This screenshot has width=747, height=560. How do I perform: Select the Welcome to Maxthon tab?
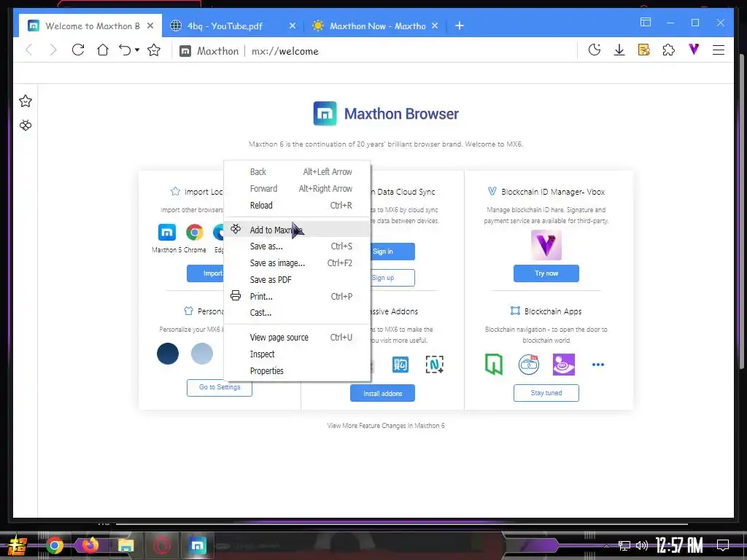(x=90, y=26)
